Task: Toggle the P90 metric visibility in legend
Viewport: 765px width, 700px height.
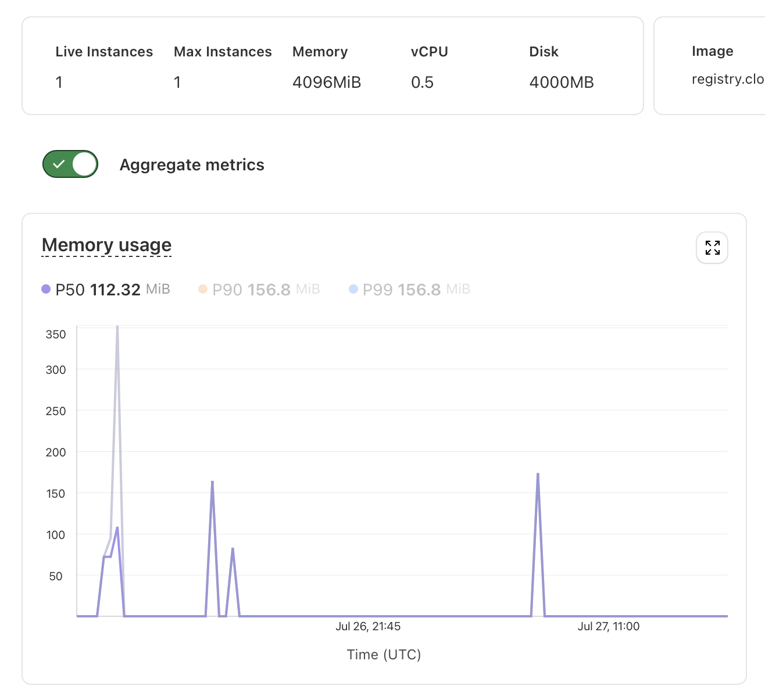Action: [x=259, y=289]
